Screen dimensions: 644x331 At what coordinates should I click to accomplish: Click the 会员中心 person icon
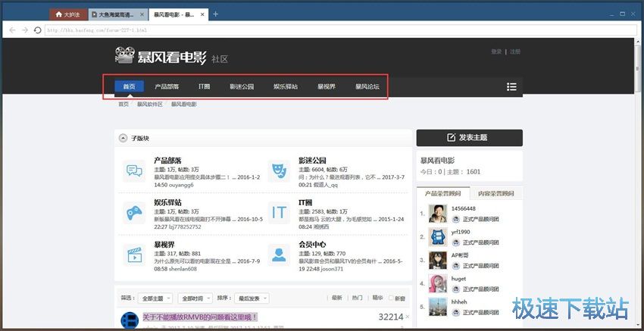click(279, 255)
